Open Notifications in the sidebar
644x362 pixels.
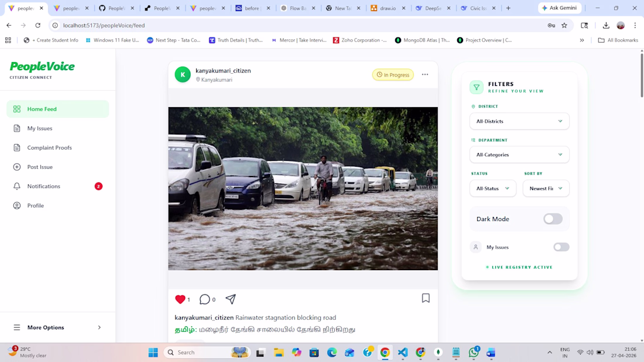(57, 187)
